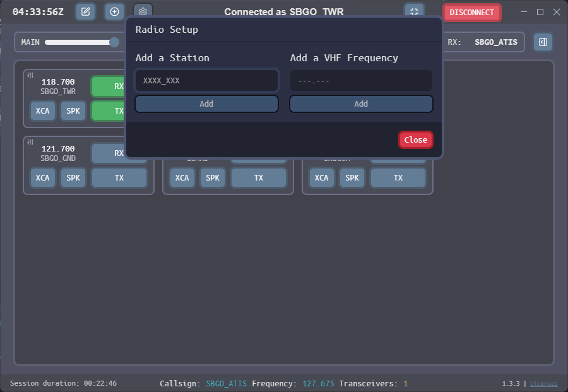Open mixer sliders icon on 121.700 card

click(30, 142)
